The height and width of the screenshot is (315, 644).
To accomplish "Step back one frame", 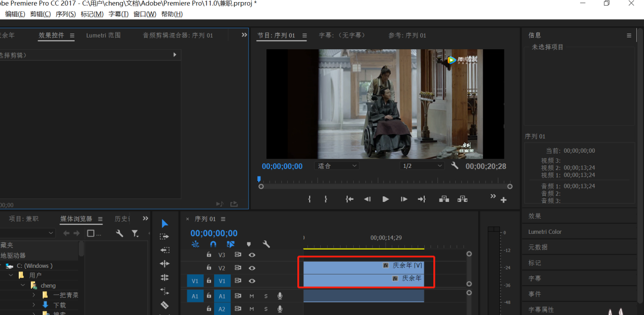I will click(x=367, y=199).
